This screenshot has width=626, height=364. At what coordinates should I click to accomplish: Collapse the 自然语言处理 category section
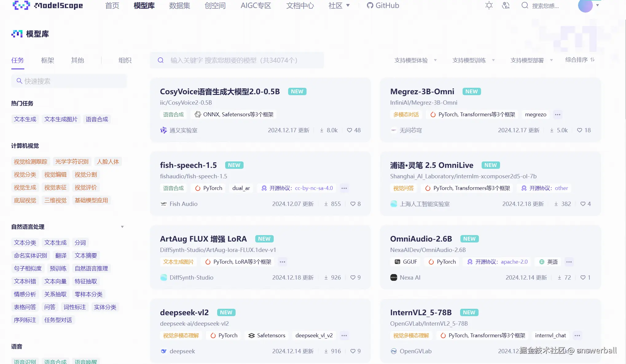click(x=122, y=227)
